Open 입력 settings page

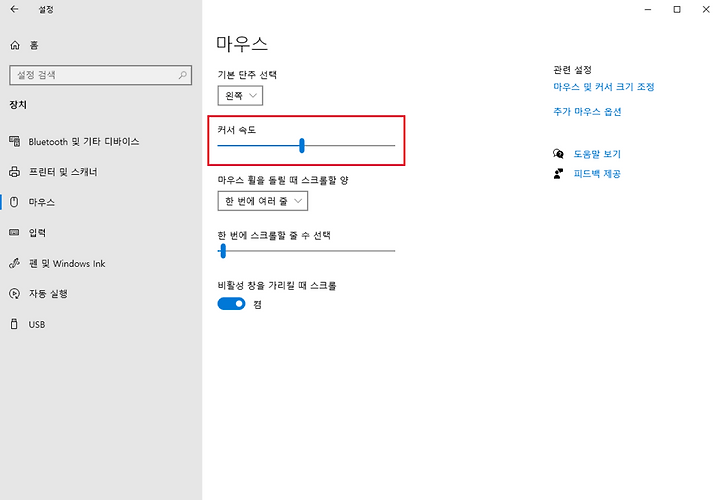[x=37, y=233]
